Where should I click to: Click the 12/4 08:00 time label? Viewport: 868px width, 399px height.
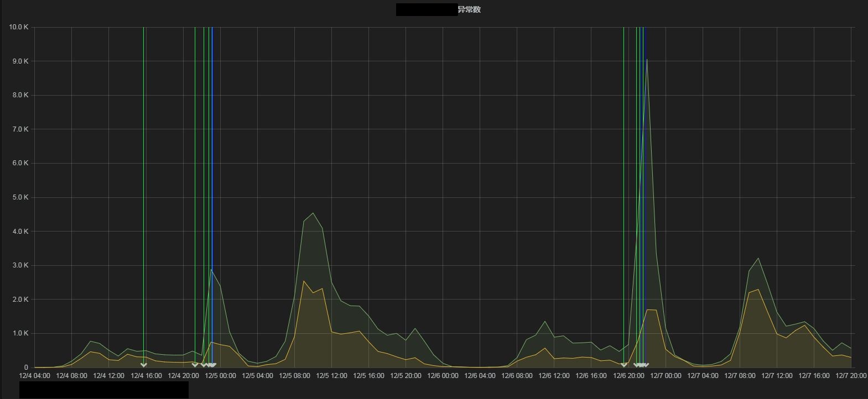tap(71, 376)
